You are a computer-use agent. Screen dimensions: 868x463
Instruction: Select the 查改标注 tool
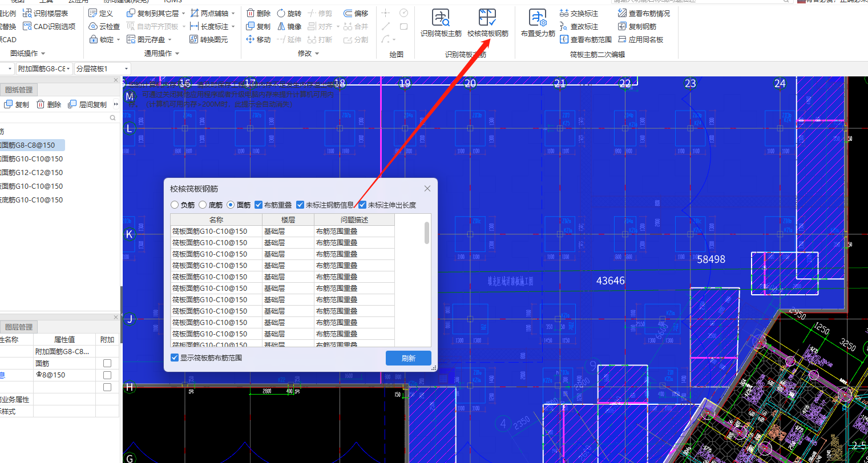579,26
